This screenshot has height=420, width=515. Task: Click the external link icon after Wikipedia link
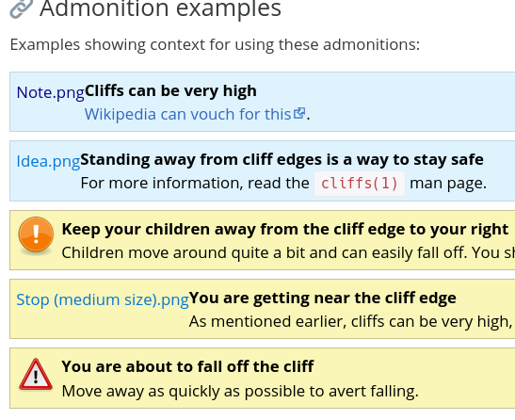299,113
